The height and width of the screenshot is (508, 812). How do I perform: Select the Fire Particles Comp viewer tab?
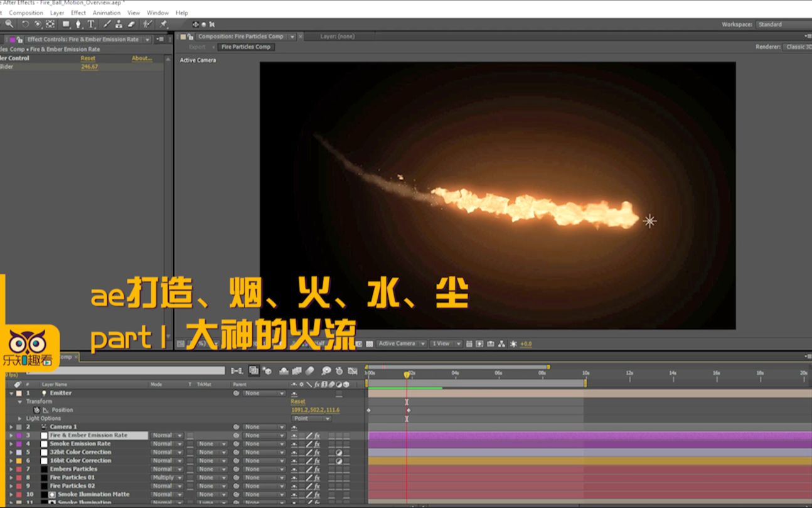pyautogui.click(x=240, y=36)
